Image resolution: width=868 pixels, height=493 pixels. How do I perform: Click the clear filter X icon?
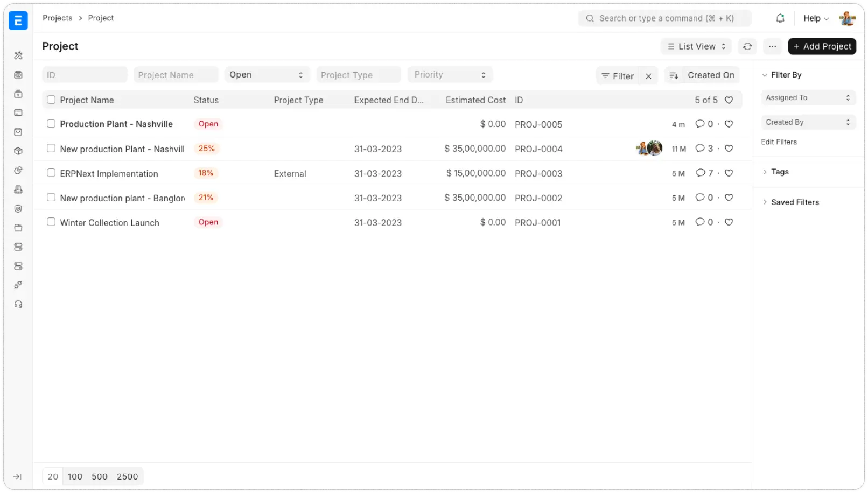coord(649,75)
